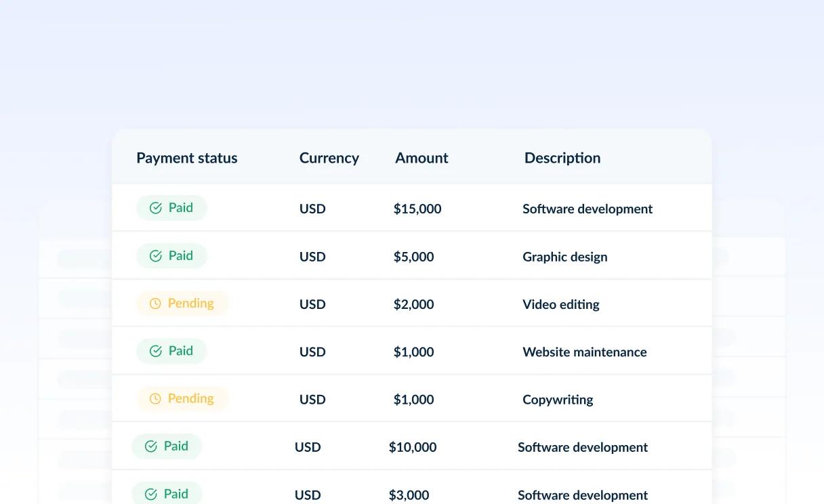Click USD currency in Video editing row

312,304
